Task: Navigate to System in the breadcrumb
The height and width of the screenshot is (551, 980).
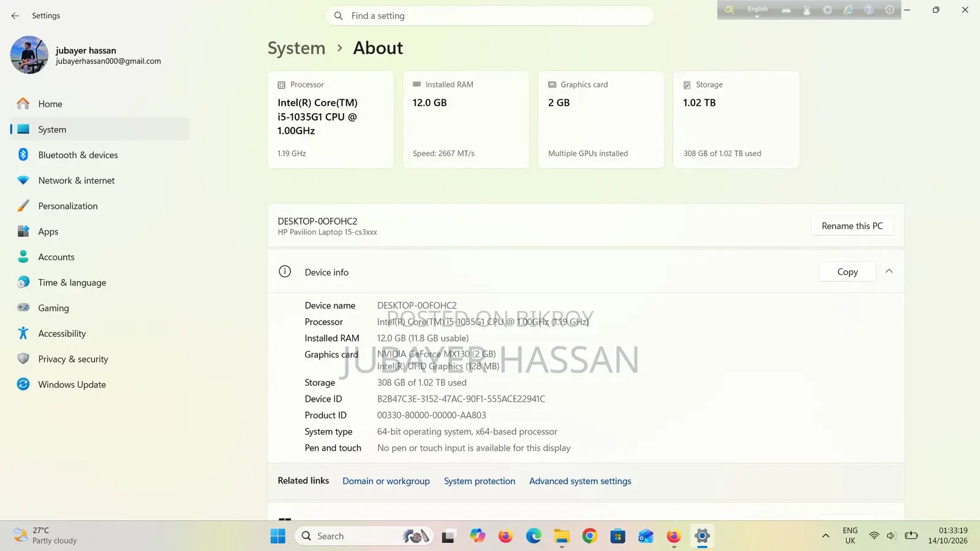Action: tap(296, 48)
